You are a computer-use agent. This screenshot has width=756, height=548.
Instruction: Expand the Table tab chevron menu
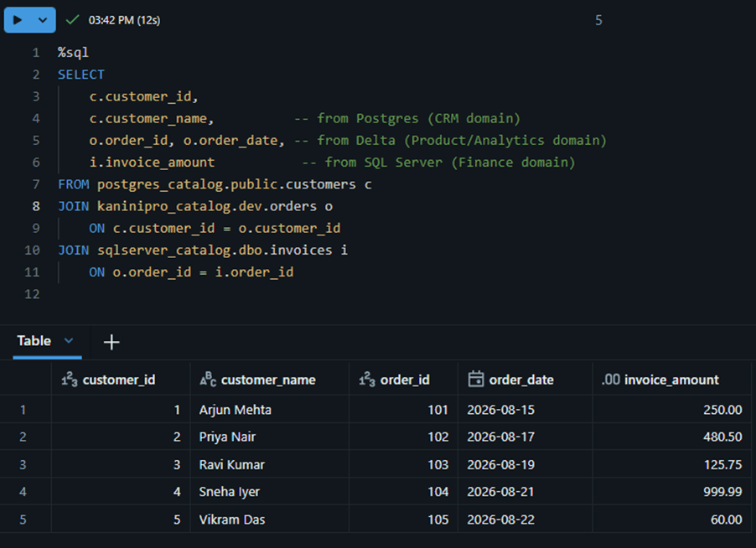[x=69, y=341]
